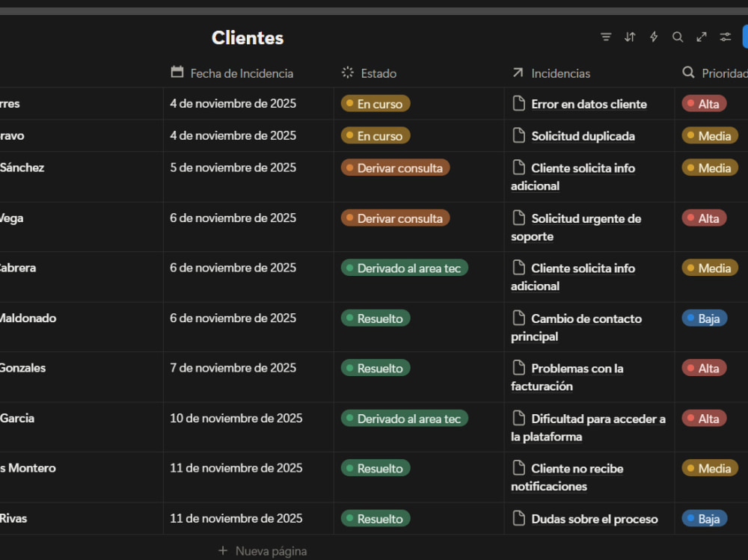
Task: Change the Derivado al area tec status in Cabrera row
Action: tap(404, 268)
